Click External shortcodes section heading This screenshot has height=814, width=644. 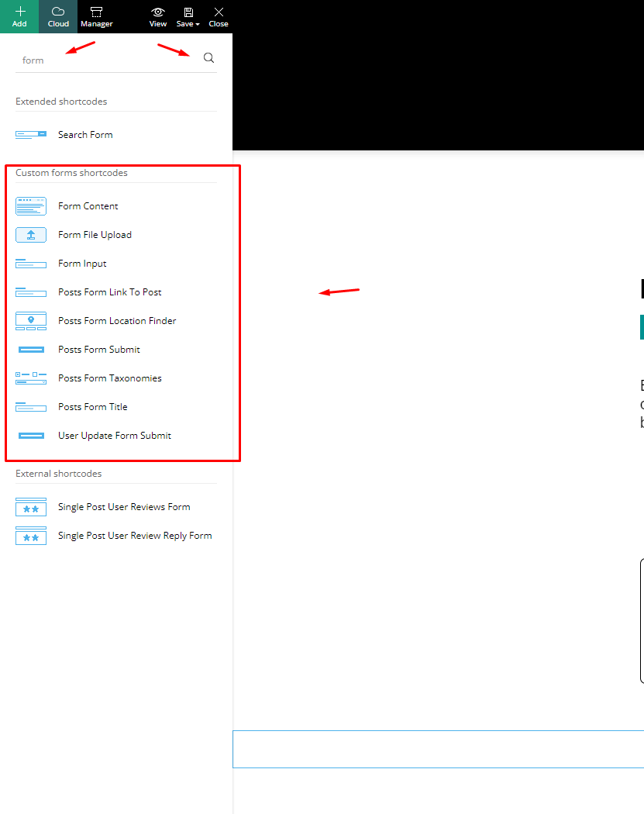point(59,474)
